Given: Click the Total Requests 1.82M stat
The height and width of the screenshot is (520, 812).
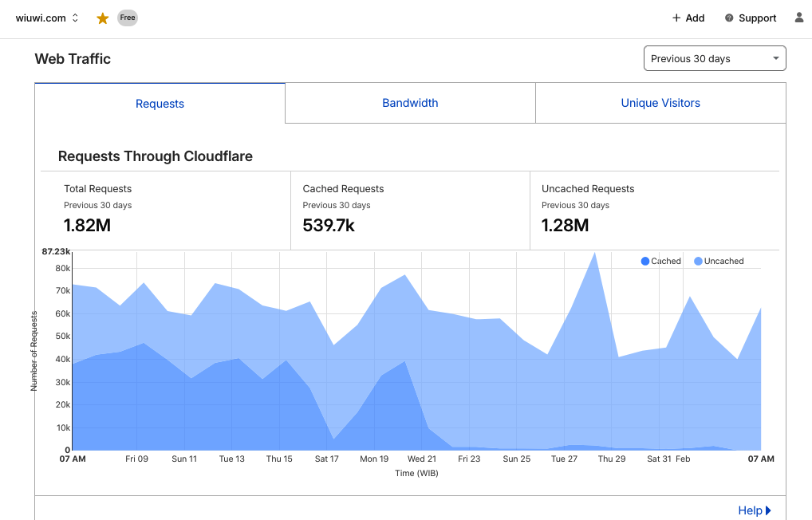Looking at the screenshot, I should click(87, 226).
